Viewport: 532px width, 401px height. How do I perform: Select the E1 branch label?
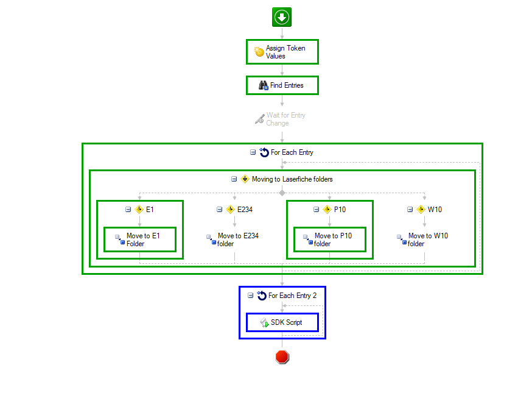click(x=150, y=209)
